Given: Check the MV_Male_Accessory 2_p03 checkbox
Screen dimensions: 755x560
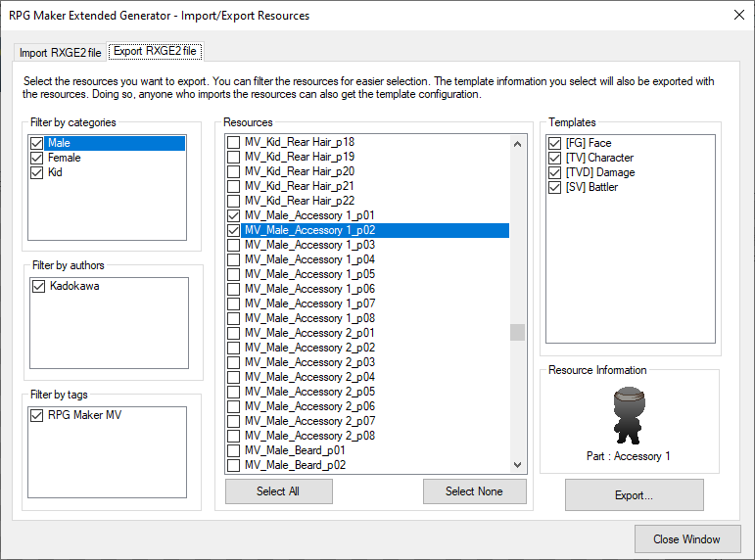Looking at the screenshot, I should point(233,362).
